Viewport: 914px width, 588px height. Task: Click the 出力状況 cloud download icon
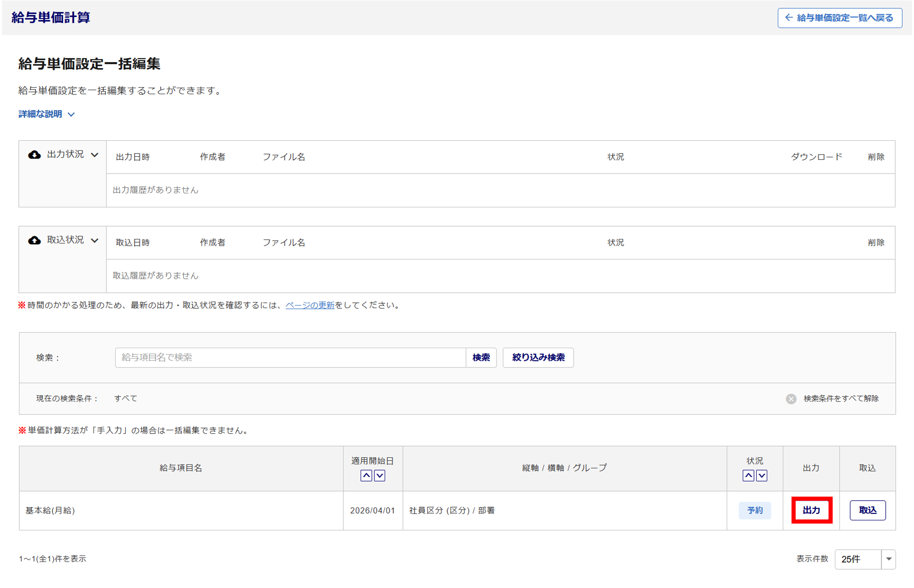point(34,154)
